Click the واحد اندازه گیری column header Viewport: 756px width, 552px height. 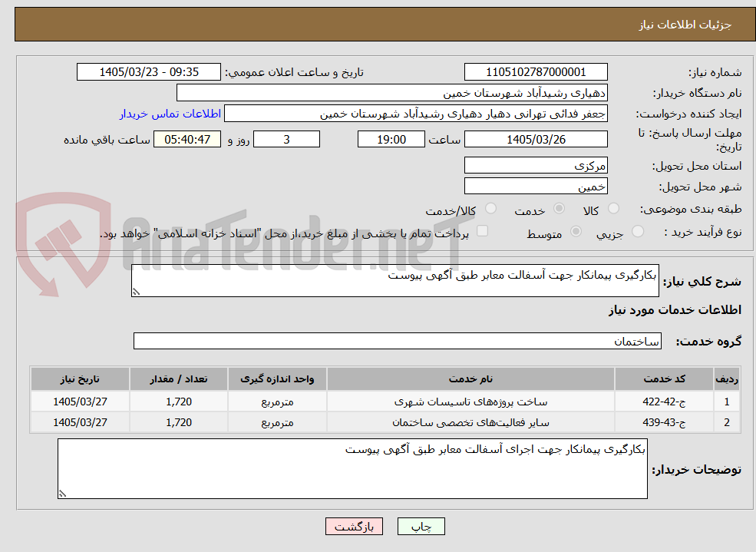277,379
